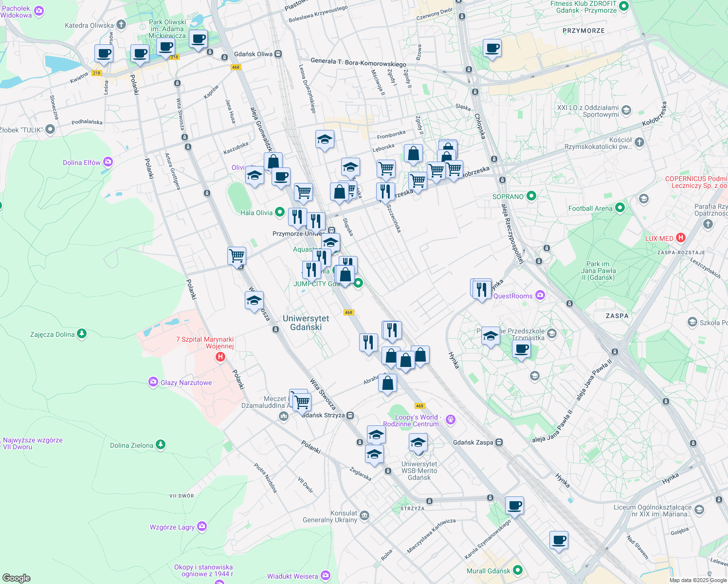
Task: Select the ZASPA district label
Action: pos(617,316)
